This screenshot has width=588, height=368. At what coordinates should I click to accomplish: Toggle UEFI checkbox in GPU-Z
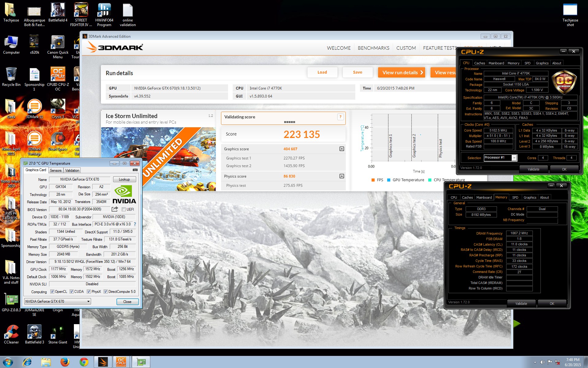pos(124,209)
